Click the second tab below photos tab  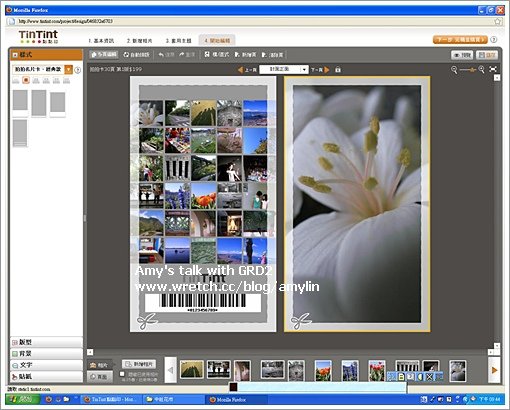pyautogui.click(x=100, y=377)
